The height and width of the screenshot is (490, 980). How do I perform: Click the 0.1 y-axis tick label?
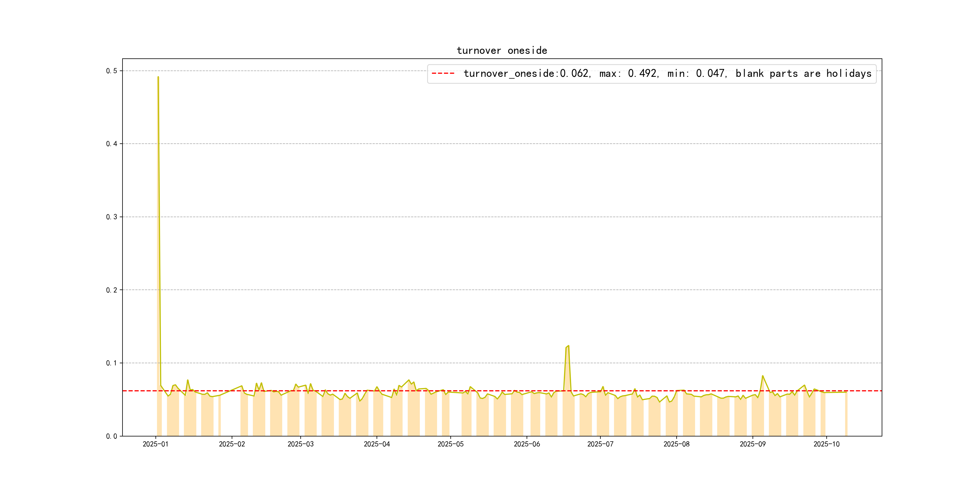tap(112, 363)
